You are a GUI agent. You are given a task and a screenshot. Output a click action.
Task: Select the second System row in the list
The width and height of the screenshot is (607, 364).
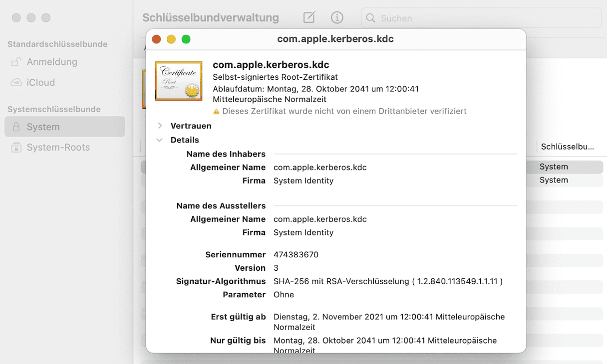pyautogui.click(x=554, y=180)
